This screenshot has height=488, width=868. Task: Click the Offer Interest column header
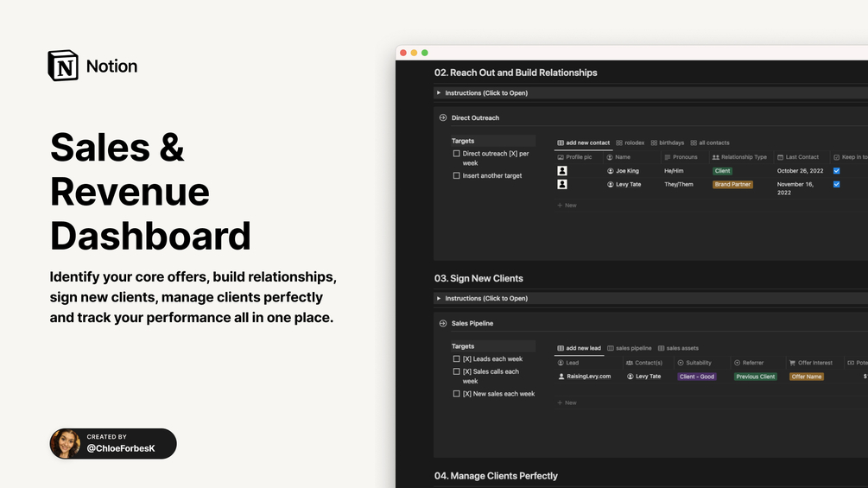click(x=811, y=363)
